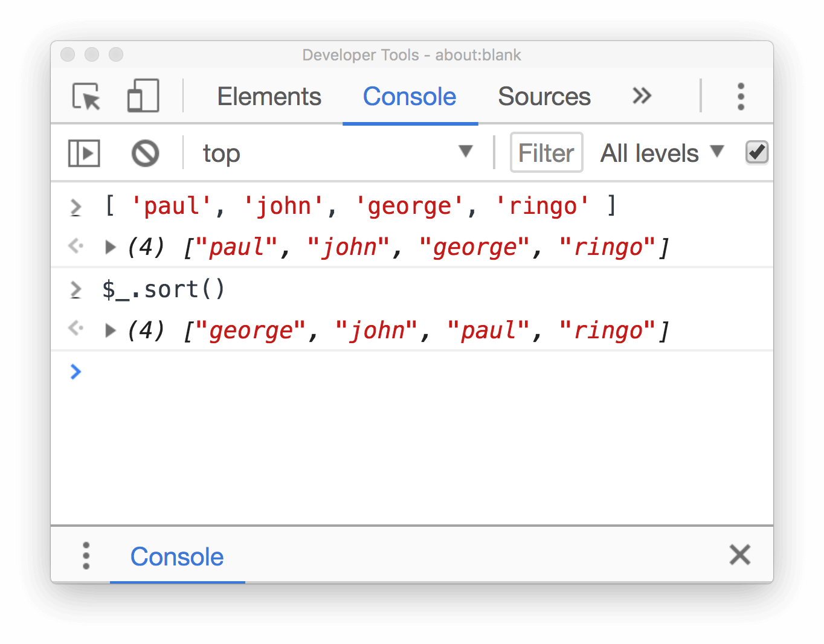Viewport: 824px width, 644px height.
Task: Open the top frame context dropdown
Action: tap(338, 153)
